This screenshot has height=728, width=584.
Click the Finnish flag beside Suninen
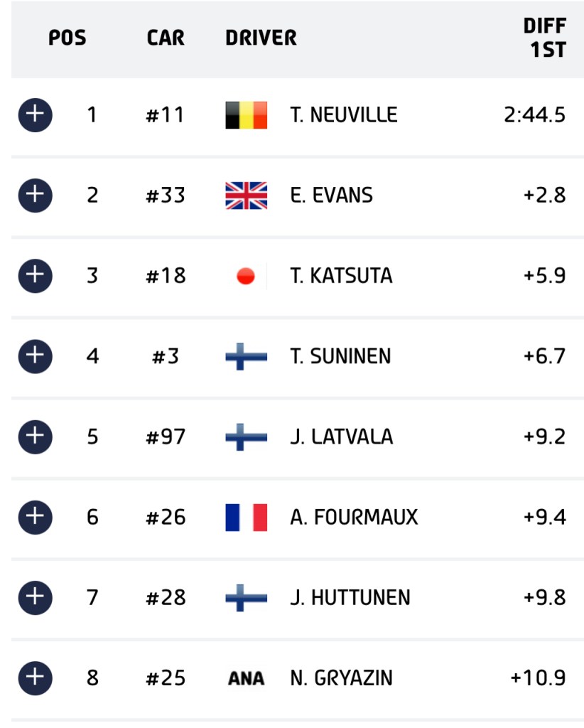click(x=247, y=356)
